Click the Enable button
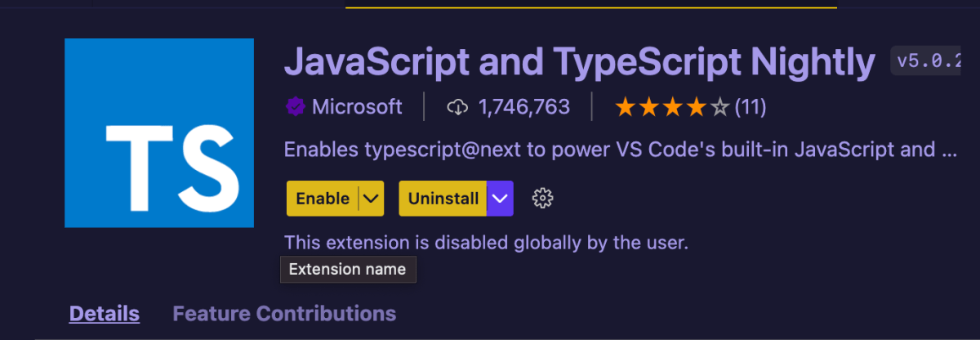This screenshot has height=340, width=980. pyautogui.click(x=323, y=199)
